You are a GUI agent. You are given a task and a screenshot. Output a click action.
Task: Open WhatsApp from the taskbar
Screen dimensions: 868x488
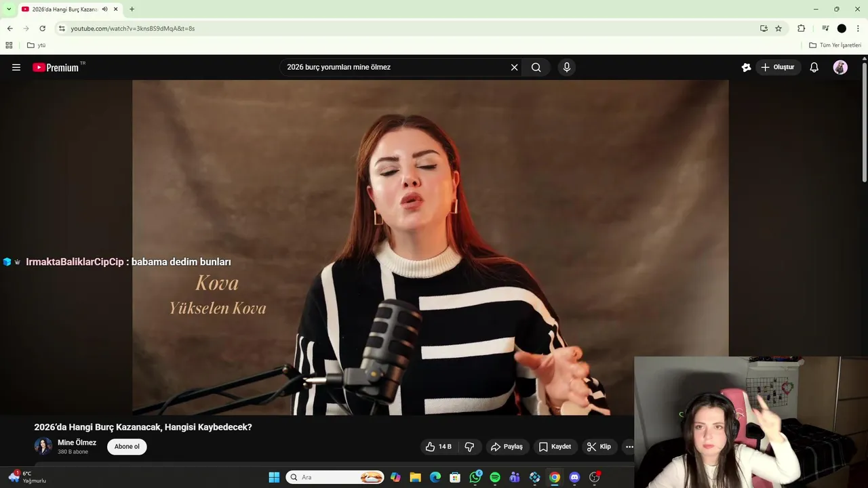click(x=475, y=477)
